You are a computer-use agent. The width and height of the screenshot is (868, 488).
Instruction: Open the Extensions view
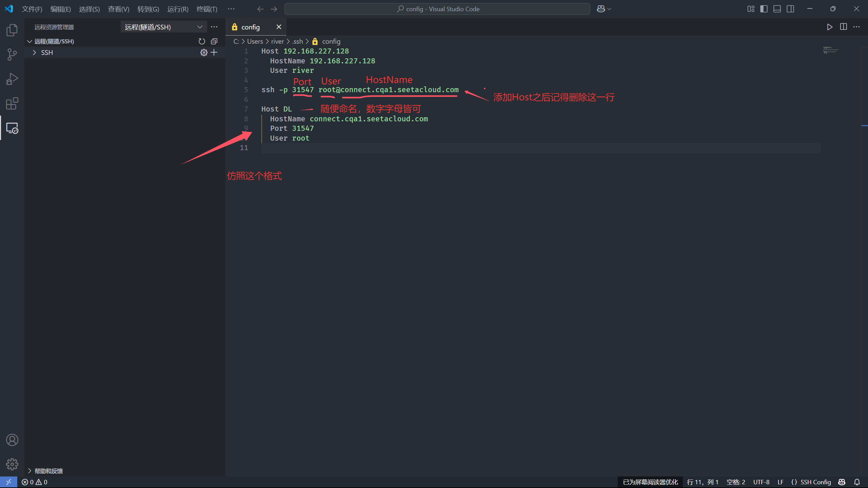[x=12, y=103]
